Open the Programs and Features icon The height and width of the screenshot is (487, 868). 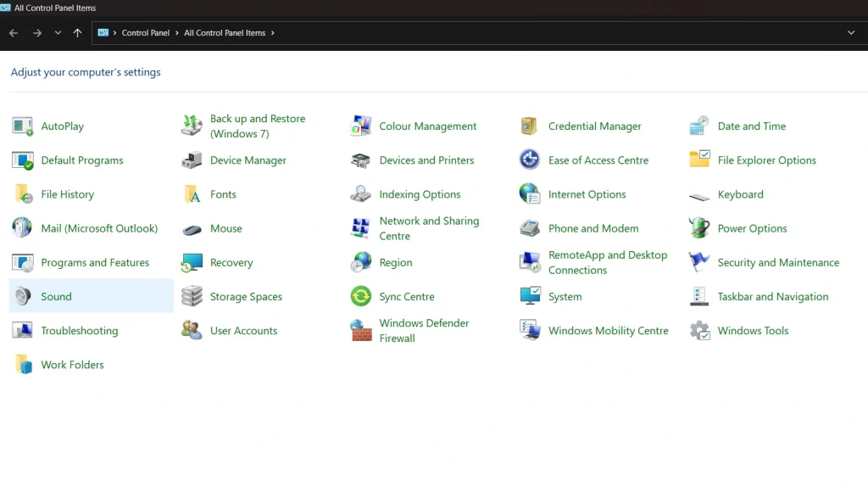click(x=23, y=263)
